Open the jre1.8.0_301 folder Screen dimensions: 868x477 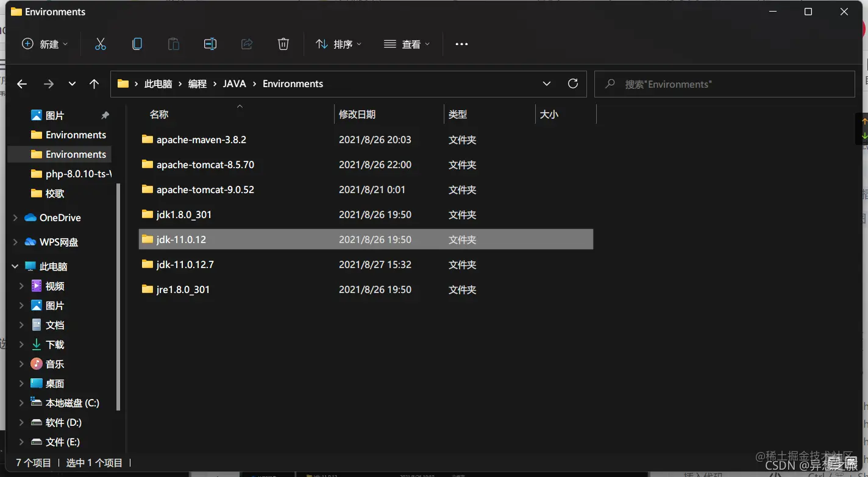(x=183, y=289)
